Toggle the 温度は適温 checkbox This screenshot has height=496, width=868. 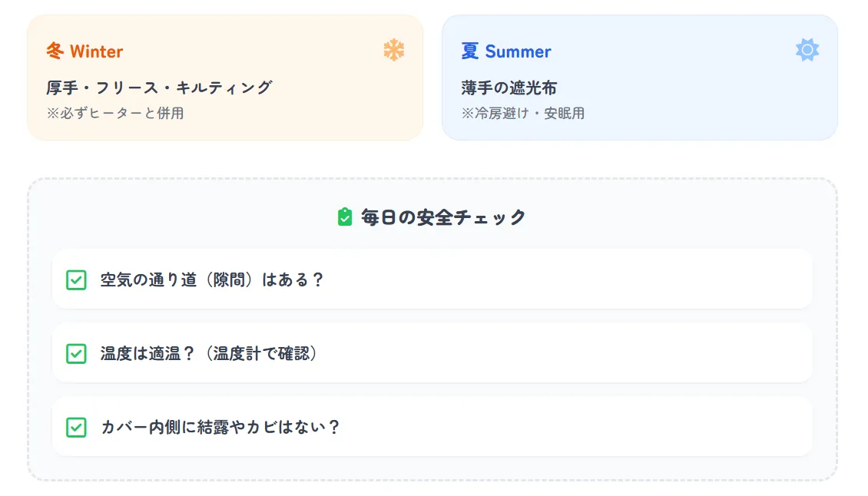click(x=76, y=353)
